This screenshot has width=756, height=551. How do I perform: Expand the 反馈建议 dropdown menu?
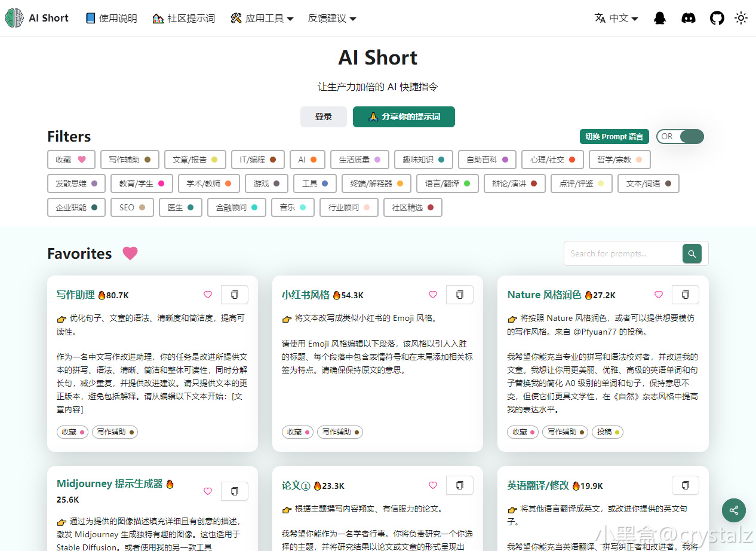click(x=332, y=19)
